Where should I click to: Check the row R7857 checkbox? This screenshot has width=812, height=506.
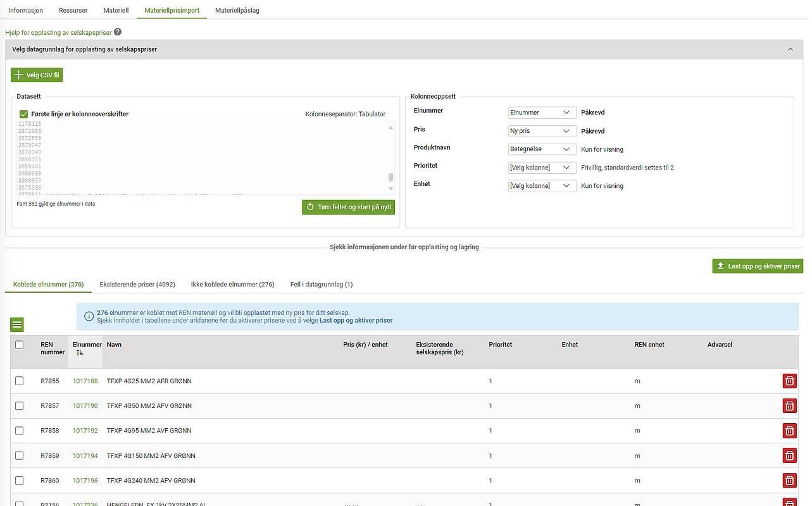click(19, 405)
